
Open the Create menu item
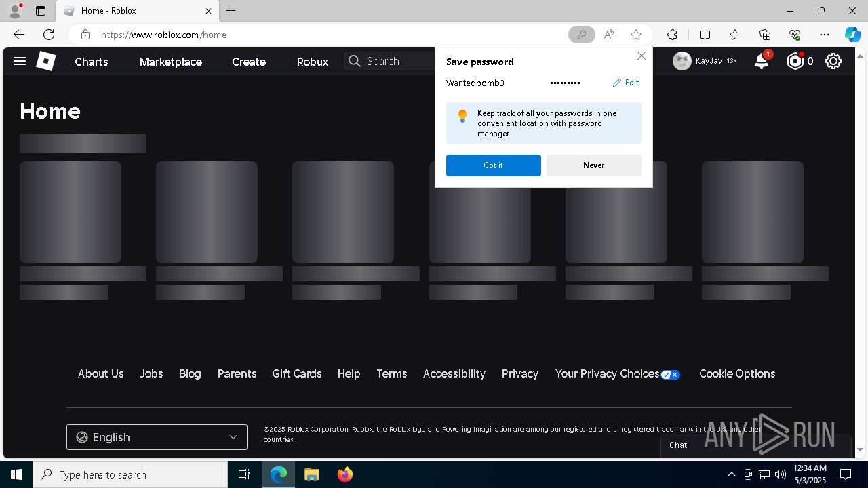249,62
